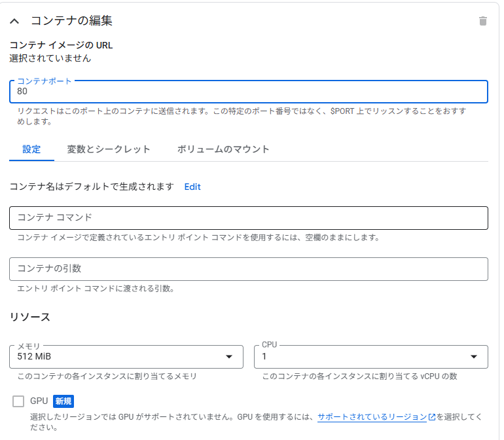Click into the コンテナの引数 field

pyautogui.click(x=249, y=269)
